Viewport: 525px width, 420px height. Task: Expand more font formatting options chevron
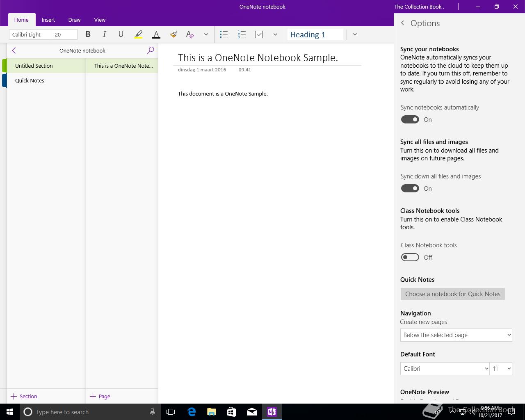coord(206,34)
